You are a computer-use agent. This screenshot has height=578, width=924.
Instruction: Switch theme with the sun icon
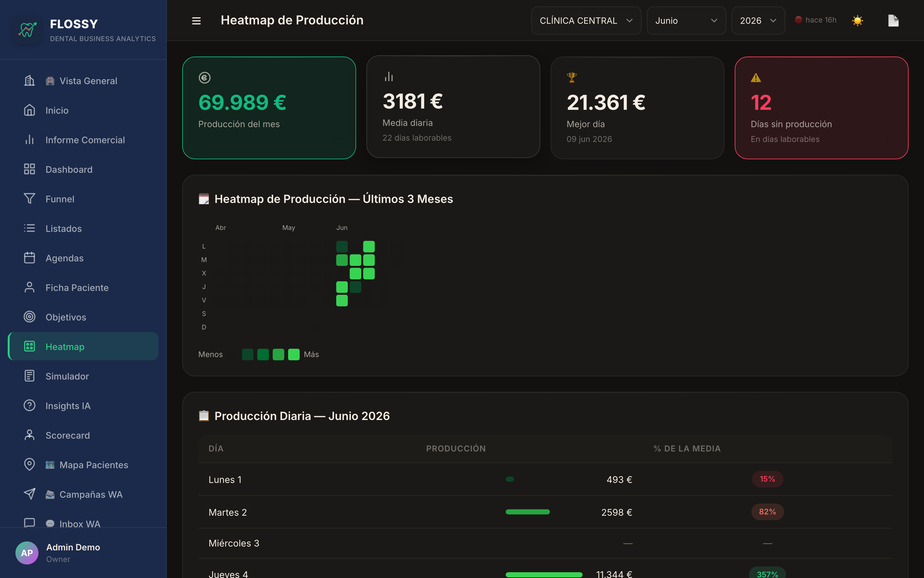pos(857,20)
